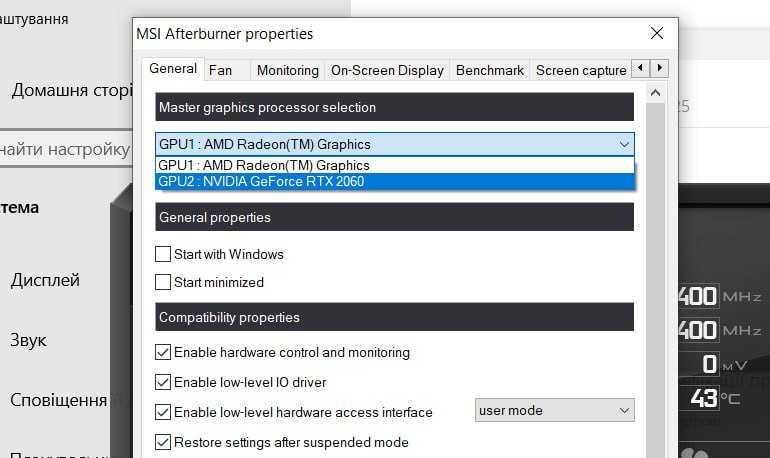Click the scrollbar up arrow in the dialog

[656, 94]
